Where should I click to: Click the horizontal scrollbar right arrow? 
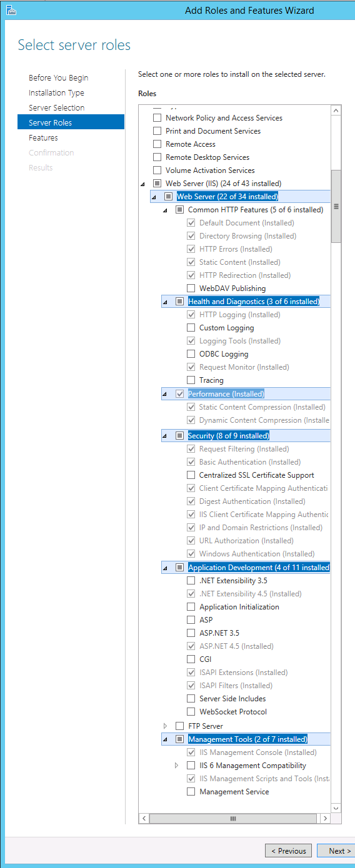325,818
